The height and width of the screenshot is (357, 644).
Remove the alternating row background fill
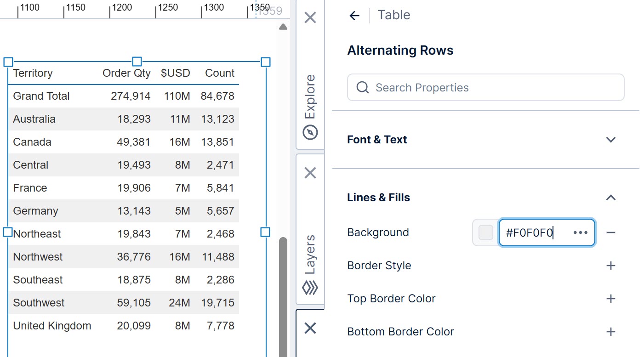click(611, 232)
